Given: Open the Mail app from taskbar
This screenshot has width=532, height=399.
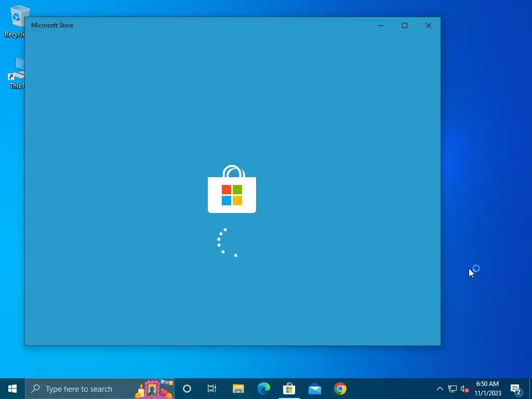Looking at the screenshot, I should tap(314, 389).
